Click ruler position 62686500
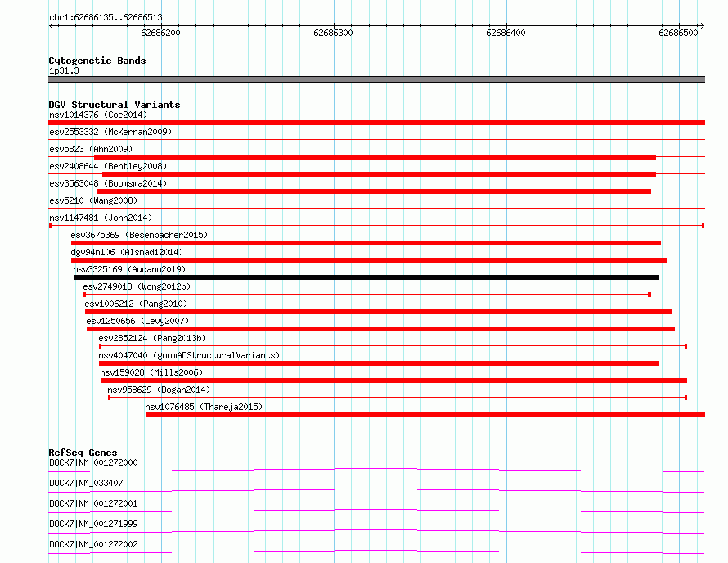Viewport: 728px width, 563px height. [x=678, y=33]
